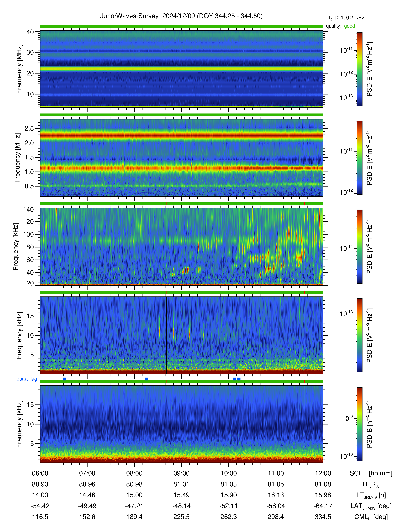Click the Juno/Waves-Survey plot title
The image size is (411, 532).
[181, 16]
